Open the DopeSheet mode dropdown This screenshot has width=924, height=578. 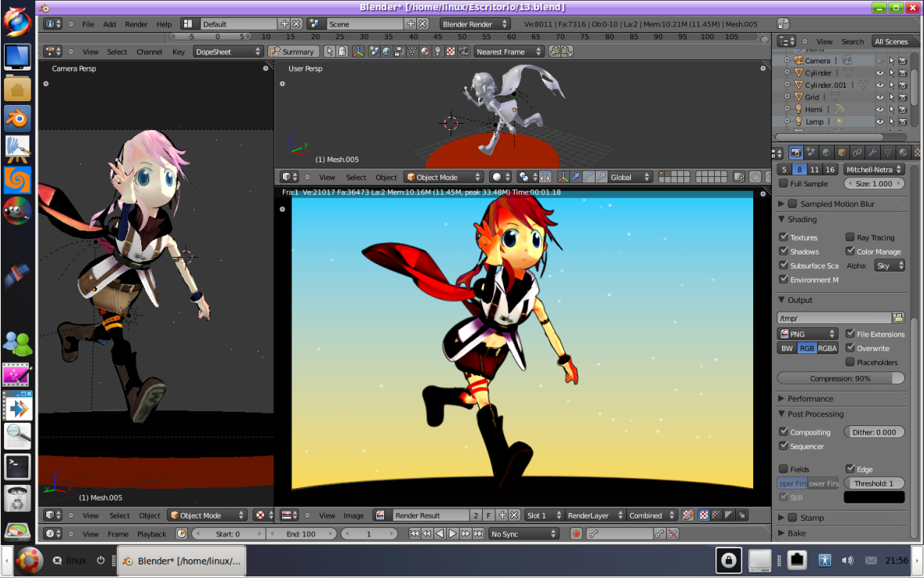click(x=227, y=51)
